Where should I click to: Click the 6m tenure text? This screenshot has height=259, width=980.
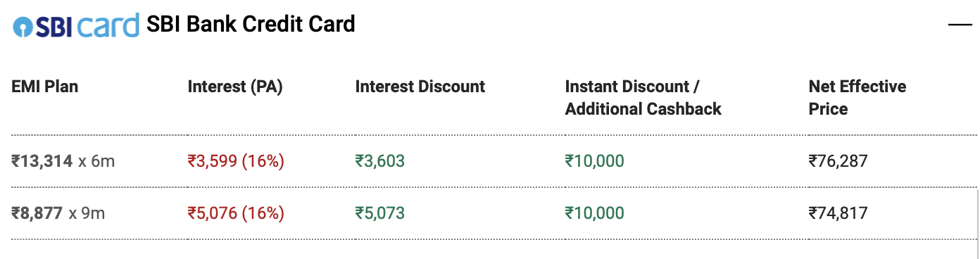coord(103,161)
